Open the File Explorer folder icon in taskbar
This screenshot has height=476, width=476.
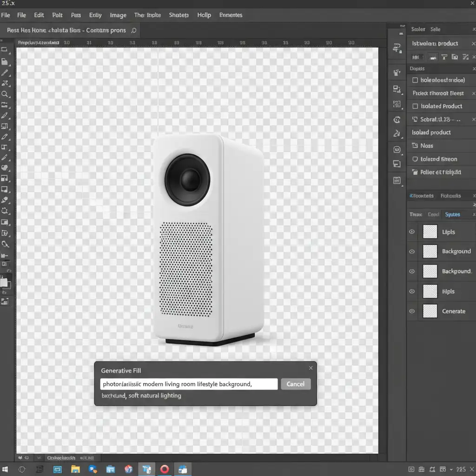coord(75,469)
